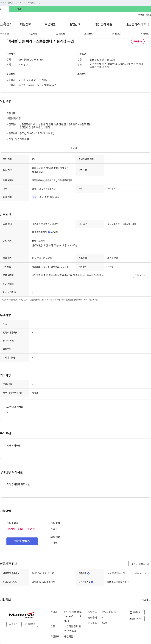Block viewing with 열람차단 button
The image size is (151, 644).
(30, 624)
